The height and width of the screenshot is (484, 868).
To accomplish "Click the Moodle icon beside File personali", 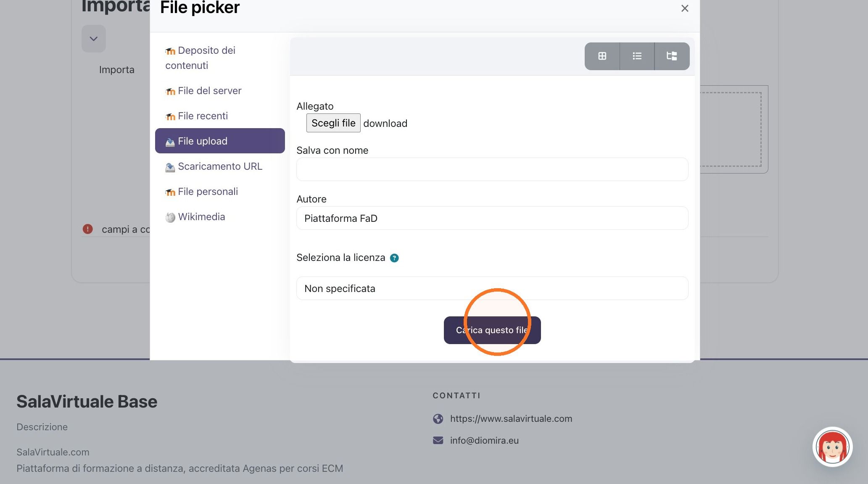I will (170, 192).
